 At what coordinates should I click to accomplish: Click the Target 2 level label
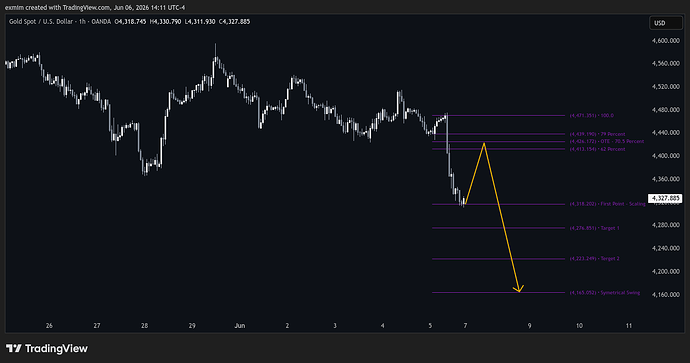pyautogui.click(x=595, y=259)
